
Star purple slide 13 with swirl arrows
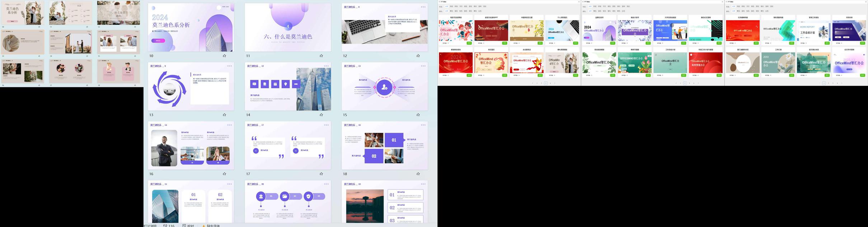224,115
